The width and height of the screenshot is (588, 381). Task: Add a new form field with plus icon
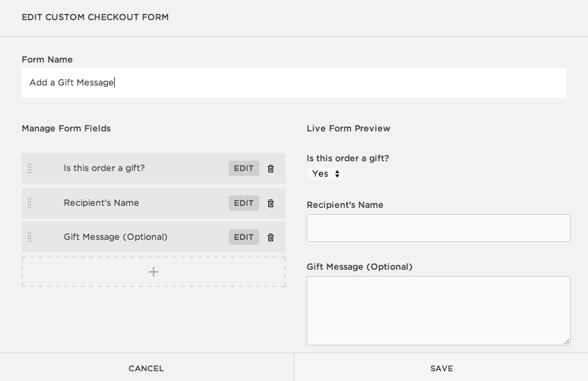point(154,272)
